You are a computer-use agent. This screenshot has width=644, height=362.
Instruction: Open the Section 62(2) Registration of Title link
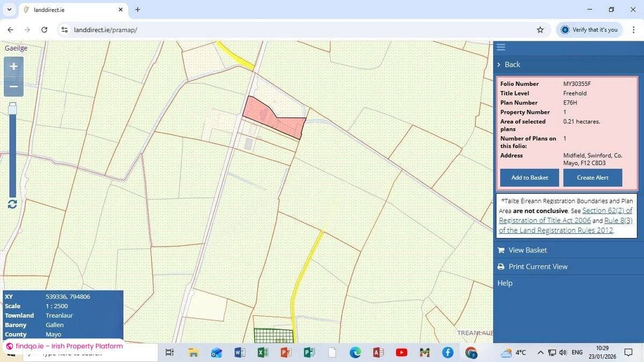pos(606,211)
